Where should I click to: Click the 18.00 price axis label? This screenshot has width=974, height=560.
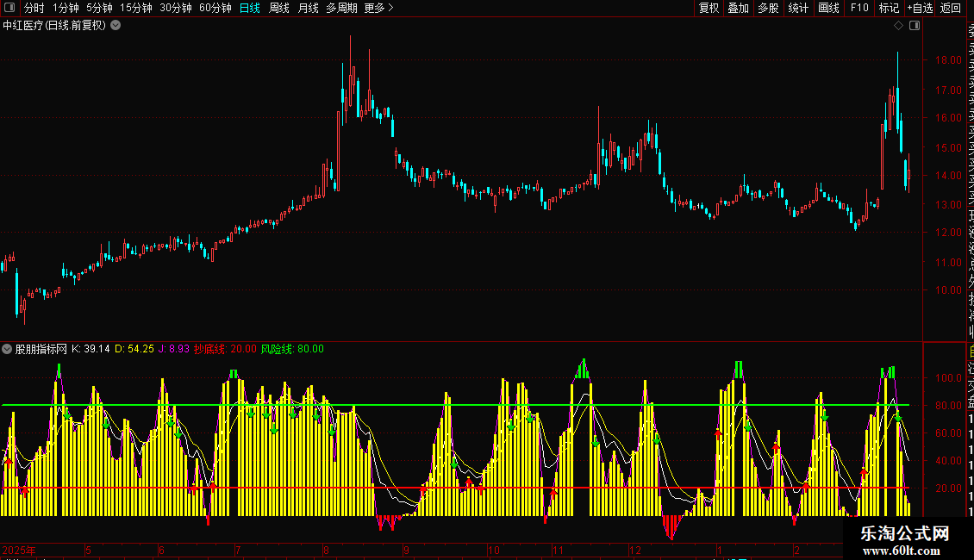[x=948, y=60]
